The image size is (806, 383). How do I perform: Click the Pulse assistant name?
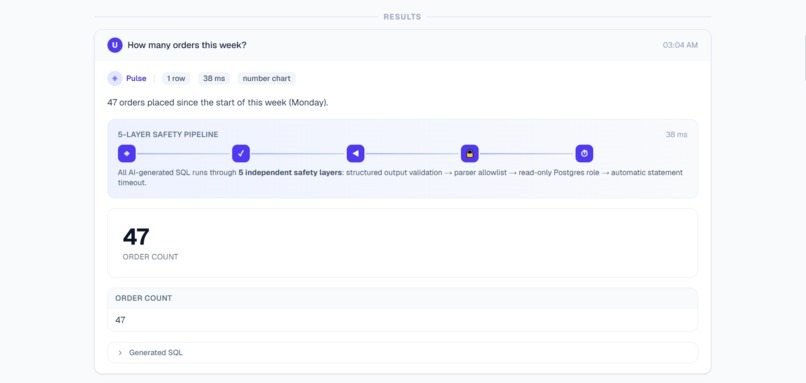tap(136, 79)
